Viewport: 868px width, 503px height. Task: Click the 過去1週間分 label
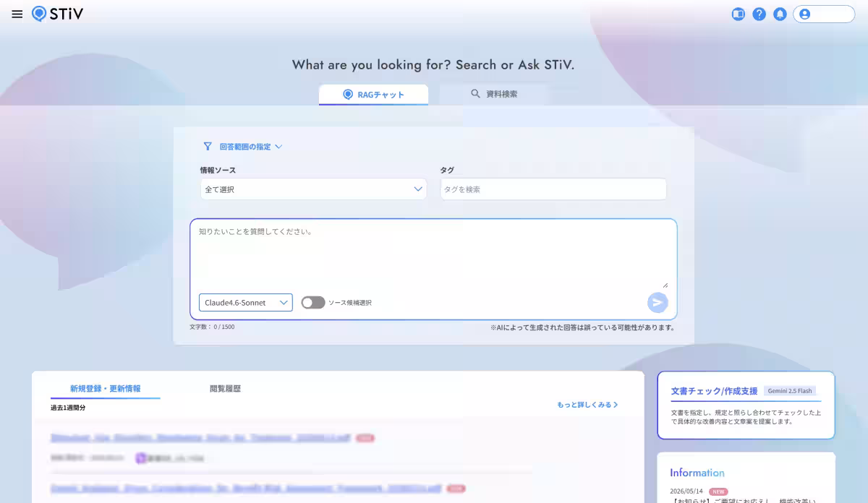pos(68,408)
